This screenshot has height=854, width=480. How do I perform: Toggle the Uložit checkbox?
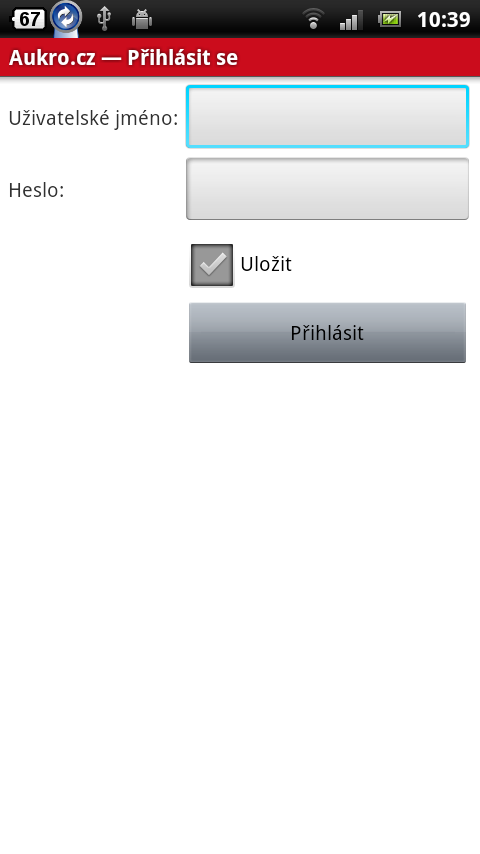point(212,265)
